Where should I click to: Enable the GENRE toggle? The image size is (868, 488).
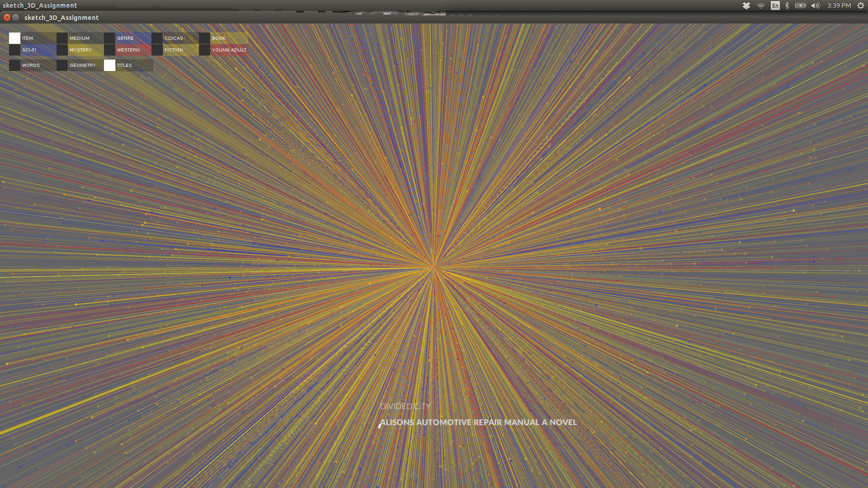(x=109, y=38)
